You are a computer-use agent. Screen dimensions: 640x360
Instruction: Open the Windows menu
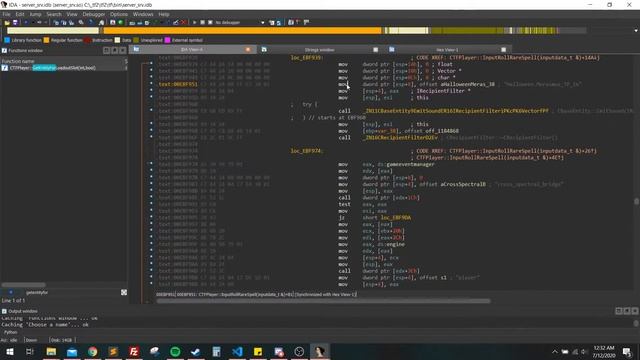tap(143, 14)
